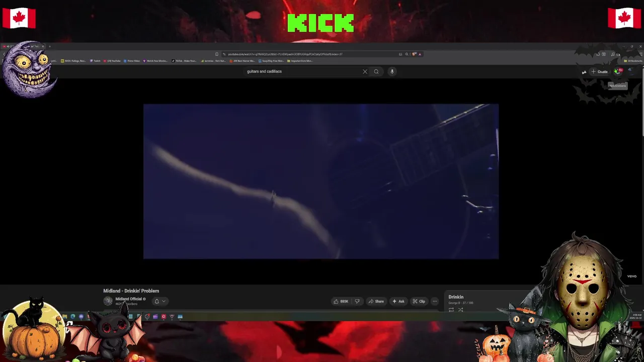Click the 'Midland - Drinkin' Problem' video title
This screenshot has width=644, height=362.
(131, 291)
